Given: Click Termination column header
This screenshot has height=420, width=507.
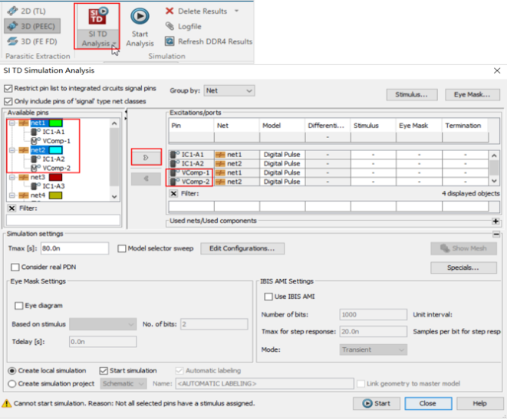Looking at the screenshot, I should [x=465, y=126].
